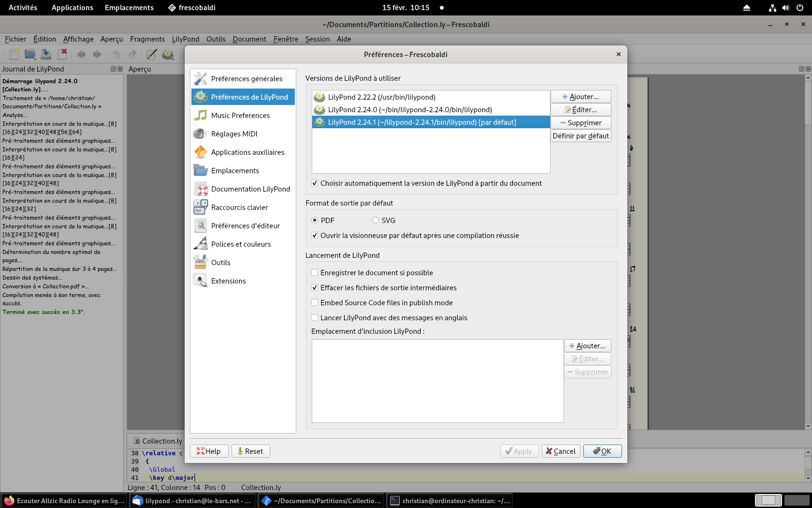The height and width of the screenshot is (508, 812).
Task: Open Raccourcis clavier preferences page
Action: point(243,207)
